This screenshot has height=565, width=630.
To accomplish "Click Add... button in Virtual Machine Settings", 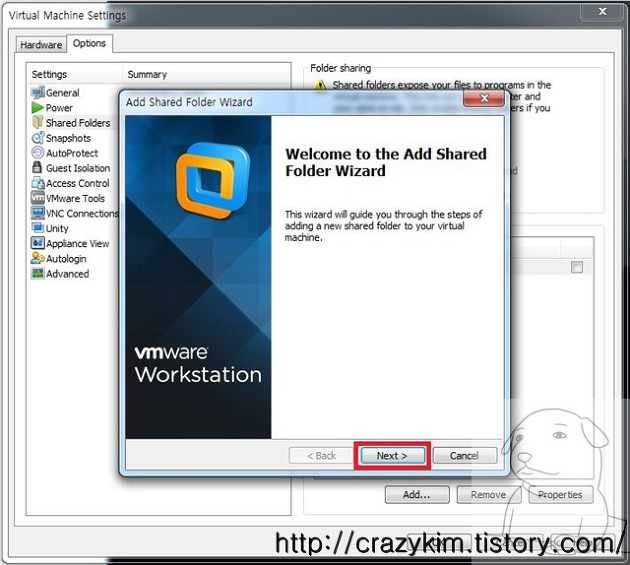I will point(417,495).
